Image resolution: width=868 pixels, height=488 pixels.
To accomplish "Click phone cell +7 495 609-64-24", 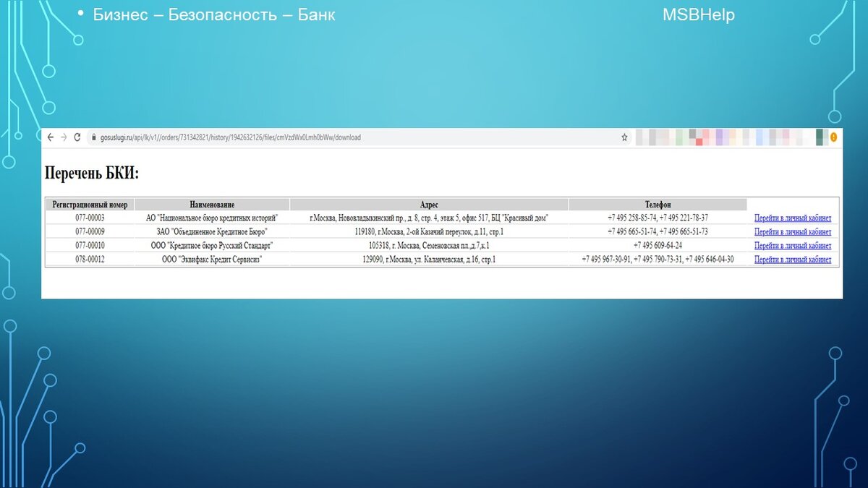I will coord(658,246).
